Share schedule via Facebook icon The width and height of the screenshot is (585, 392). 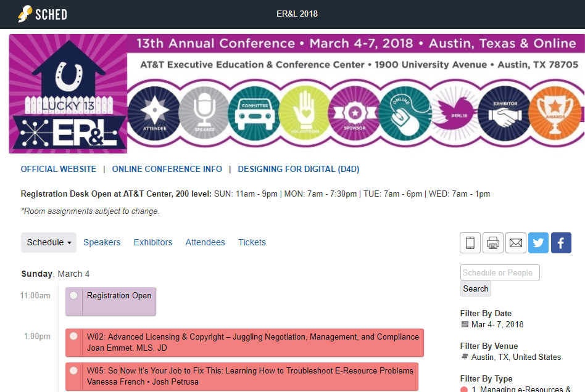tap(561, 243)
